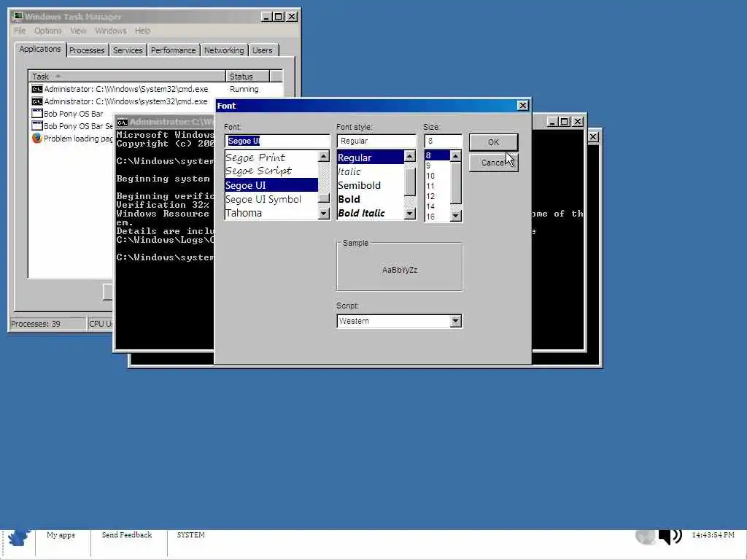747x560 pixels.
Task: Click the Font style input field
Action: click(x=376, y=141)
